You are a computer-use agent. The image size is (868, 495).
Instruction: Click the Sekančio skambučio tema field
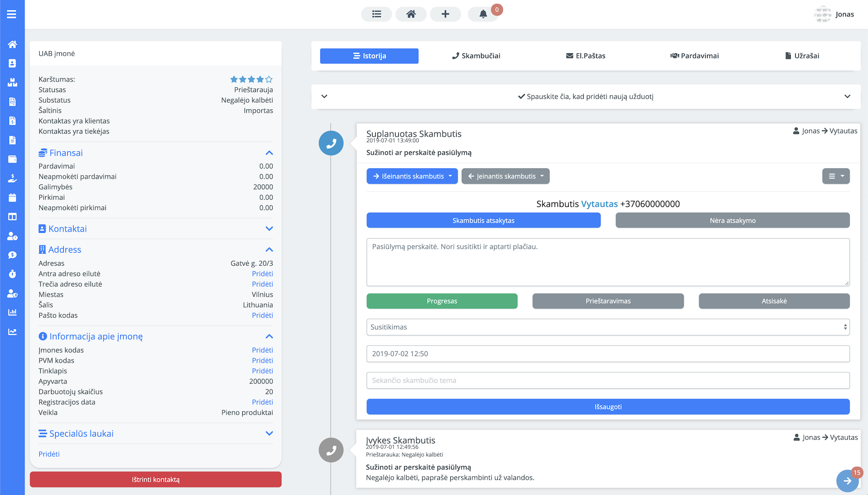tap(608, 381)
